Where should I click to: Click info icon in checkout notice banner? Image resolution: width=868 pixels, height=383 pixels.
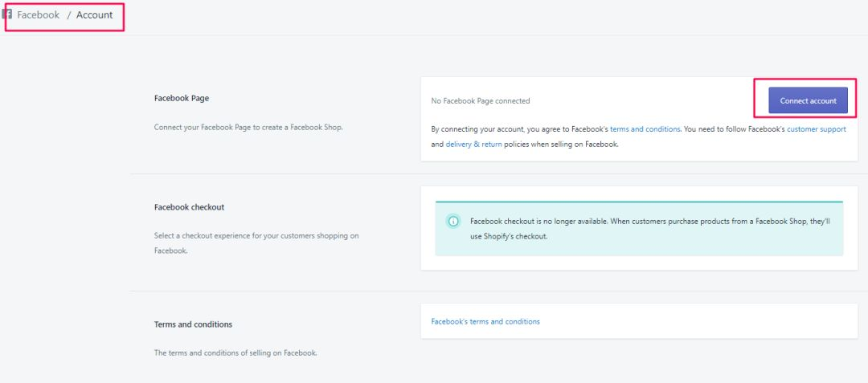click(x=453, y=221)
